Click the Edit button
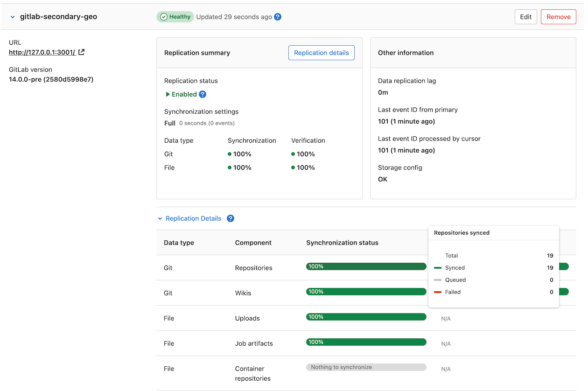588x391 pixels. click(x=525, y=16)
